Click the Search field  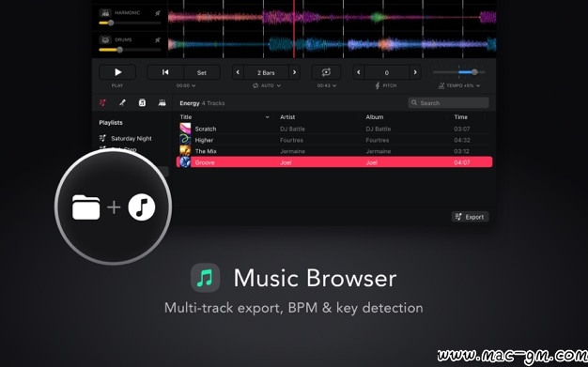[448, 102]
